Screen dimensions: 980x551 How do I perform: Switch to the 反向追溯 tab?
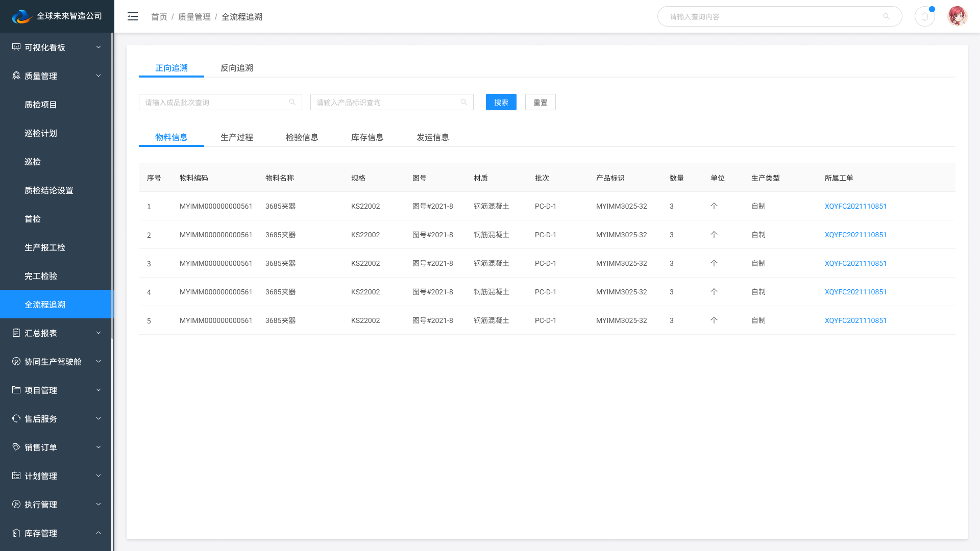tap(236, 68)
